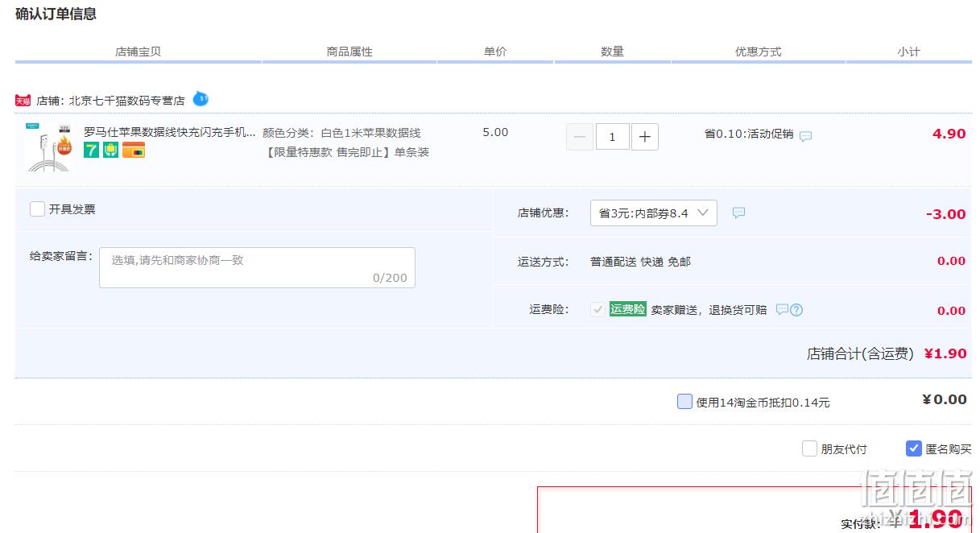The height and width of the screenshot is (533, 980).
Task: Click the orange credit card badge icon
Action: (x=134, y=150)
